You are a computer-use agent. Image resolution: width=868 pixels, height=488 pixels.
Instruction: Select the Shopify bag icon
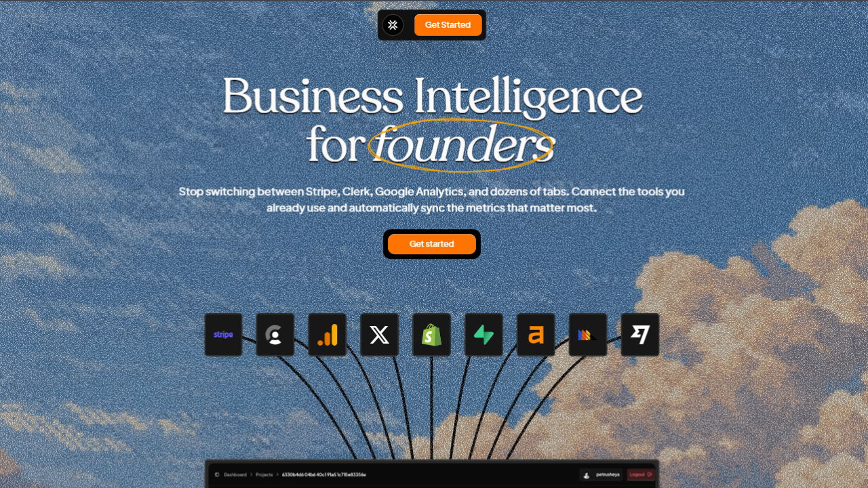click(432, 335)
